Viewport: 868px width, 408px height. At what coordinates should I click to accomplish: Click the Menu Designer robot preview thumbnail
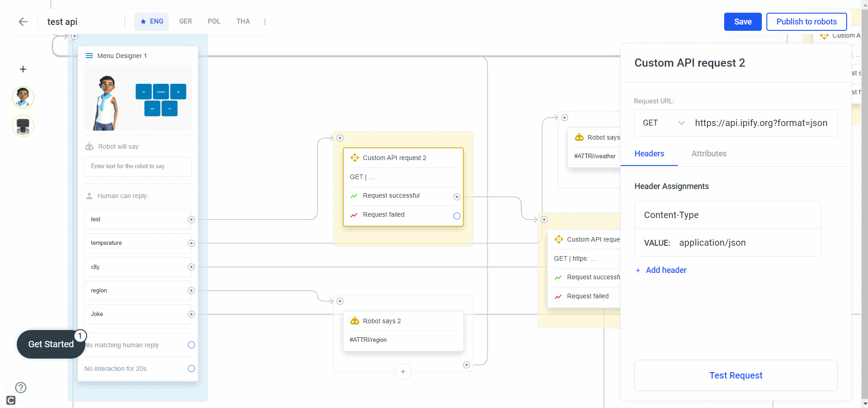(138, 98)
